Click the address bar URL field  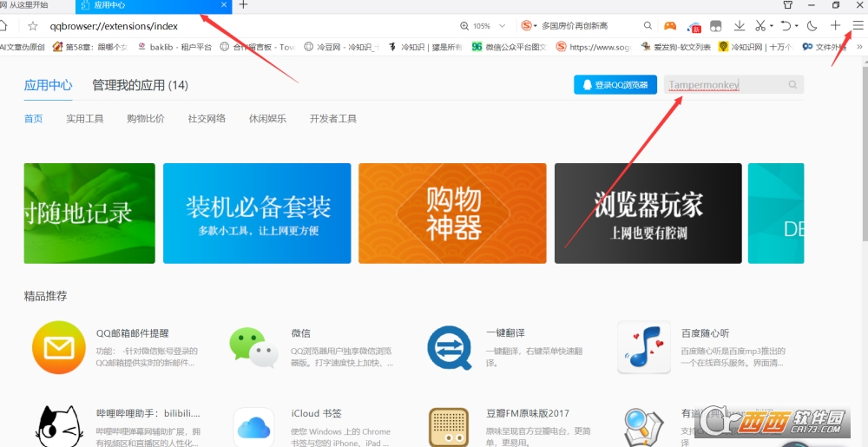(x=249, y=26)
